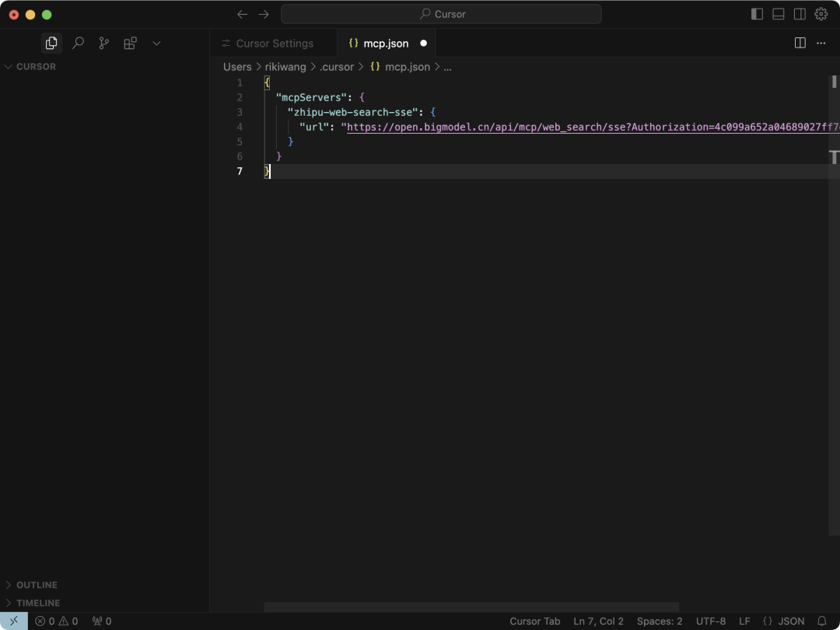Image resolution: width=840 pixels, height=630 pixels.
Task: Expand the TIMELINE section
Action: pos(104,603)
